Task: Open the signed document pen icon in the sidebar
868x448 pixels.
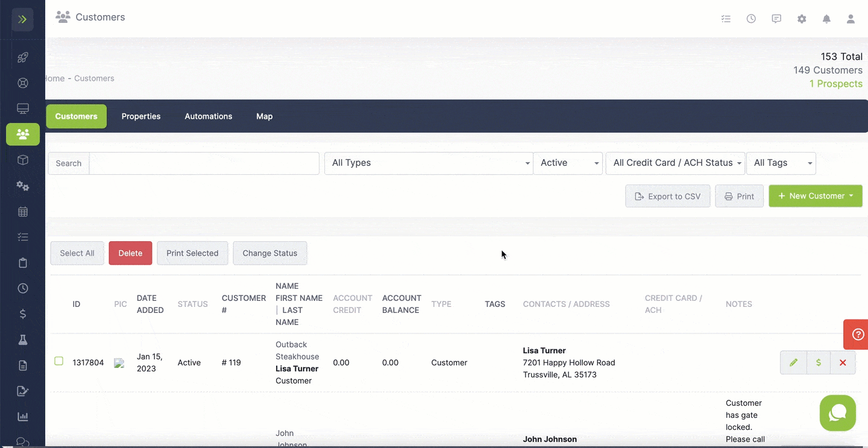Action: point(23,391)
